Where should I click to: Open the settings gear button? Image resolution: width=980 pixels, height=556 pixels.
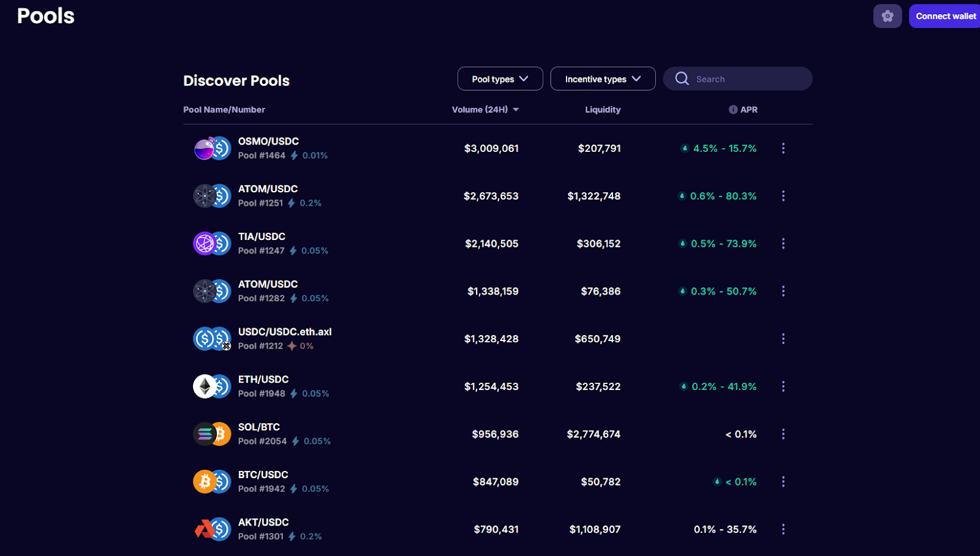(x=887, y=16)
